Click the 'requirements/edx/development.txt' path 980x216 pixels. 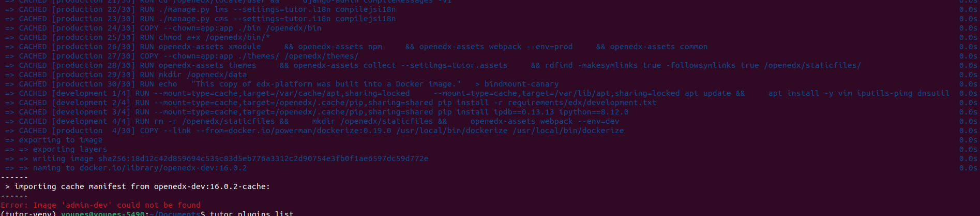pyautogui.click(x=582, y=103)
